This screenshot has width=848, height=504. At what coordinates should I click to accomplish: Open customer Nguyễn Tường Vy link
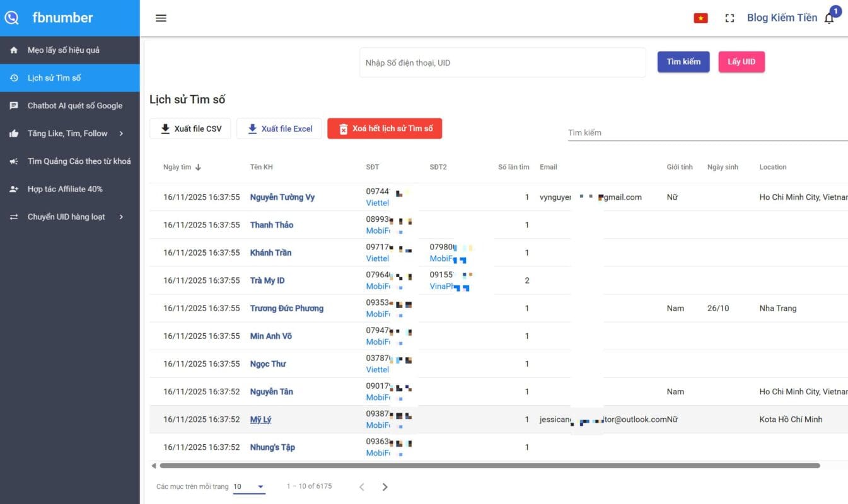pos(282,197)
